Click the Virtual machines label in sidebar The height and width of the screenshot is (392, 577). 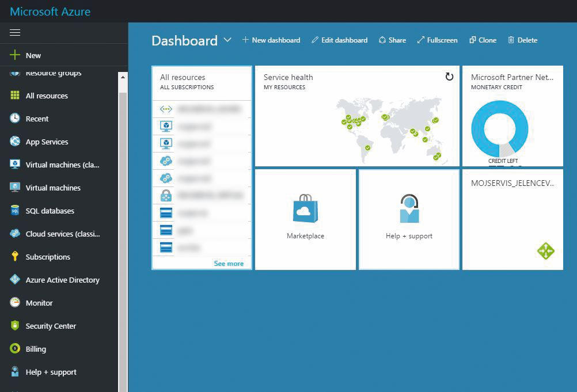click(x=53, y=188)
